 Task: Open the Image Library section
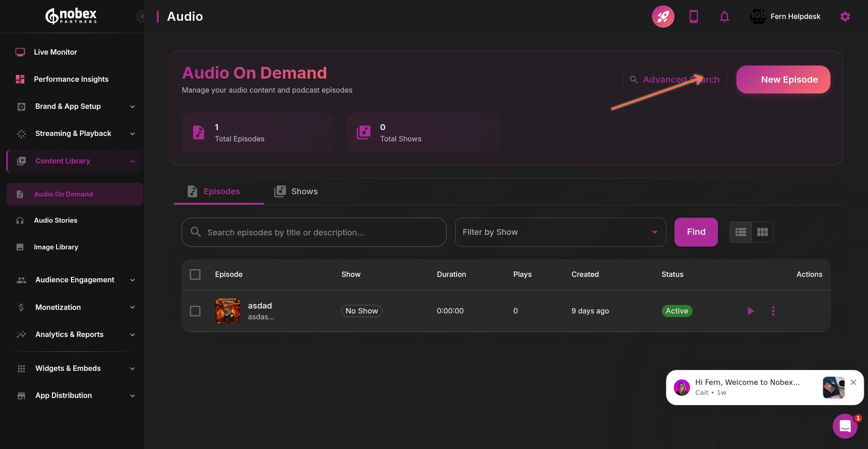point(56,247)
